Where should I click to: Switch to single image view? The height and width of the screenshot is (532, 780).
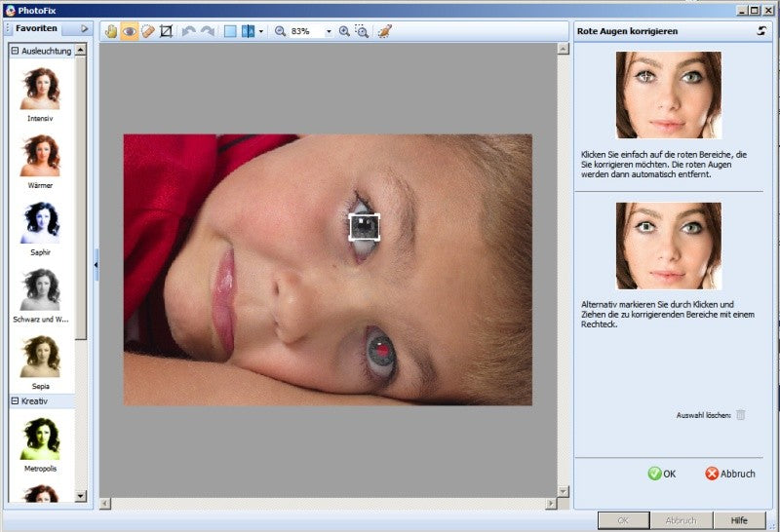pos(230,31)
